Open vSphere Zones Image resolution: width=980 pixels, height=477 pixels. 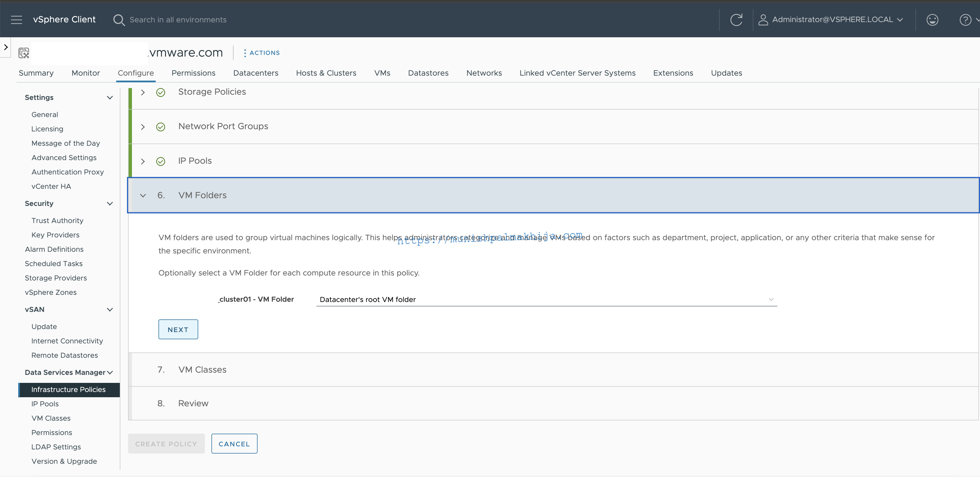coord(51,293)
